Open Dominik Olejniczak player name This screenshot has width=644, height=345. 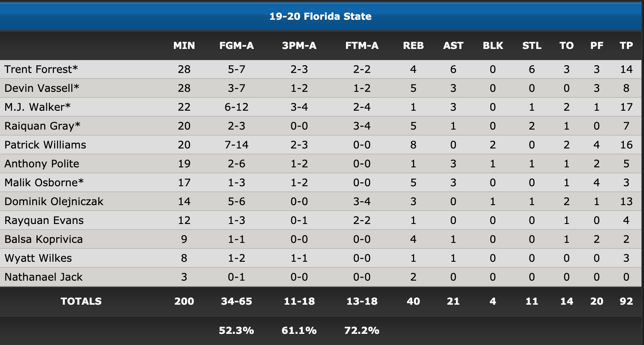point(54,201)
